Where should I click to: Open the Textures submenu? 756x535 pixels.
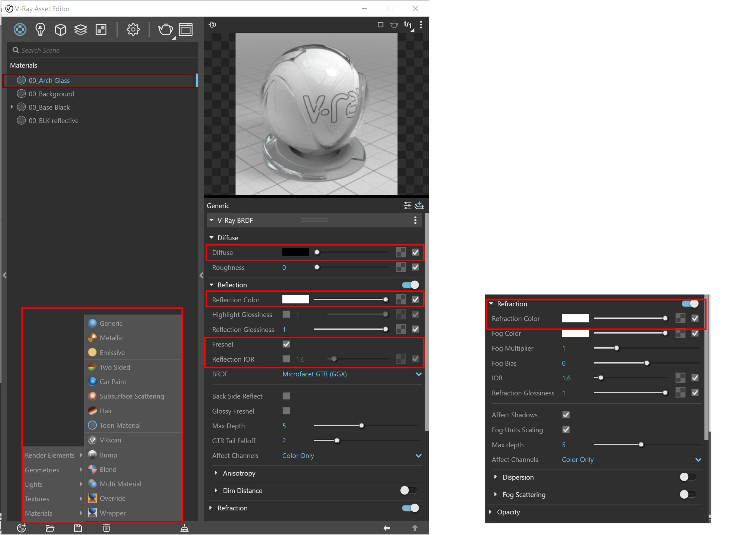53,499
